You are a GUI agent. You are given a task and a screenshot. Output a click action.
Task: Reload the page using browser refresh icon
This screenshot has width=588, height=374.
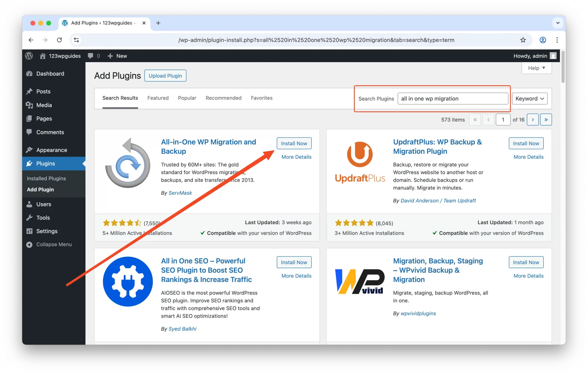[x=59, y=40]
